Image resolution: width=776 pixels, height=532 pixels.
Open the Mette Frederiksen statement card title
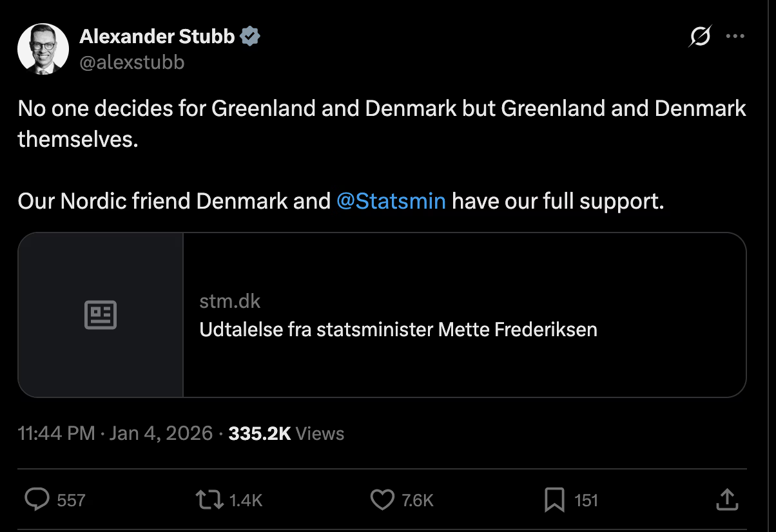pos(398,329)
